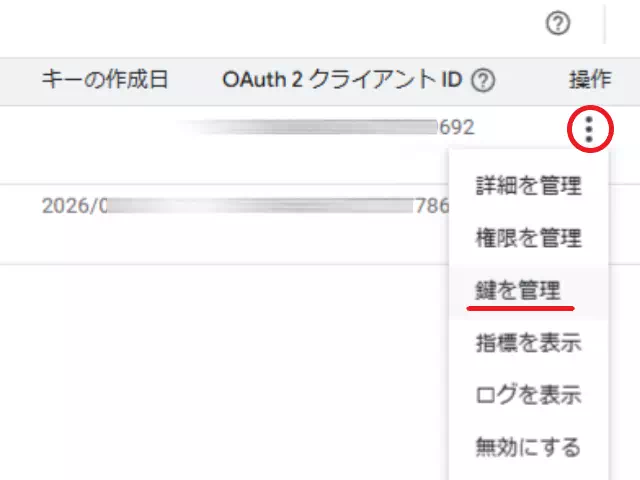This screenshot has height=480, width=640.
Task: Open help tooltip beside OAuth 2 クライアント ID
Action: point(484,81)
